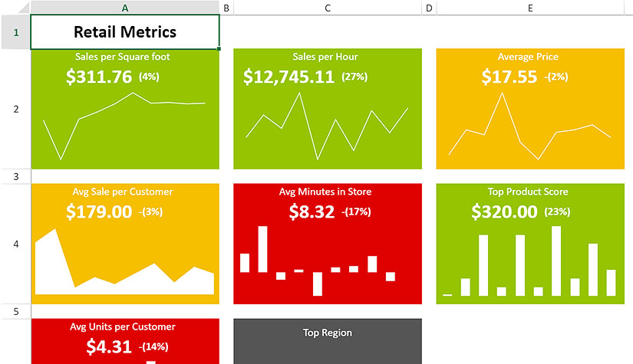
Task: Select the $12,745.11 Sales per Hour value
Action: pos(288,77)
